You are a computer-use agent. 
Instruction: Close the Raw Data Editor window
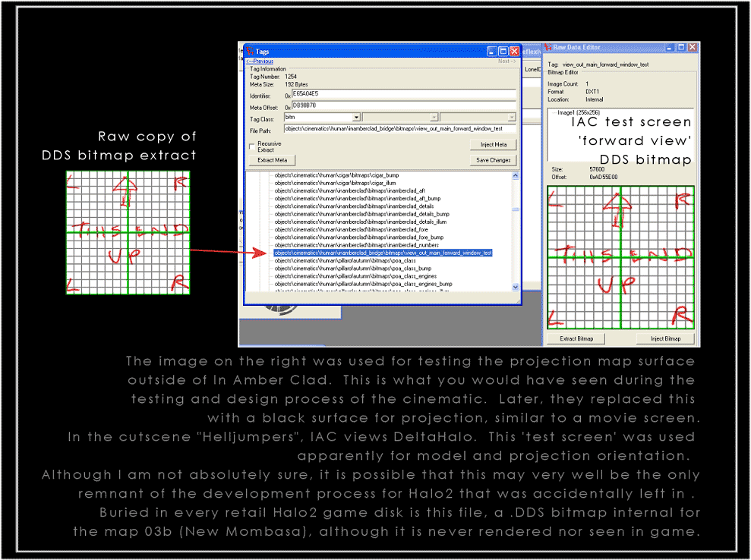(x=693, y=47)
